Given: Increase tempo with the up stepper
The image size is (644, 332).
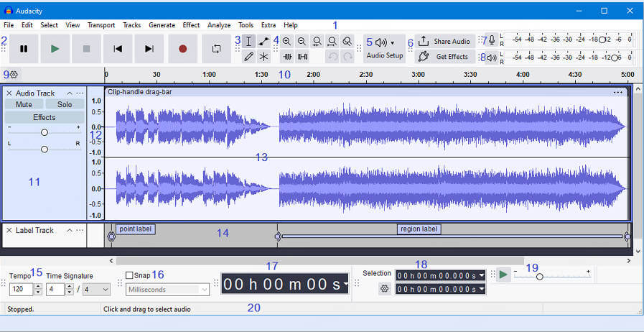Looking at the screenshot, I should [38, 287].
